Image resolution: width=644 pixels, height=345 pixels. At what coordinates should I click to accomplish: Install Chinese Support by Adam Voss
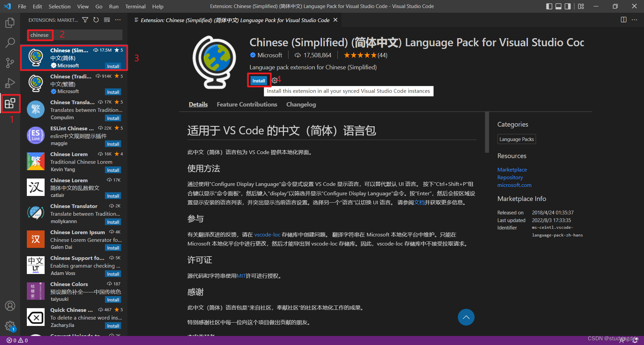(x=113, y=274)
